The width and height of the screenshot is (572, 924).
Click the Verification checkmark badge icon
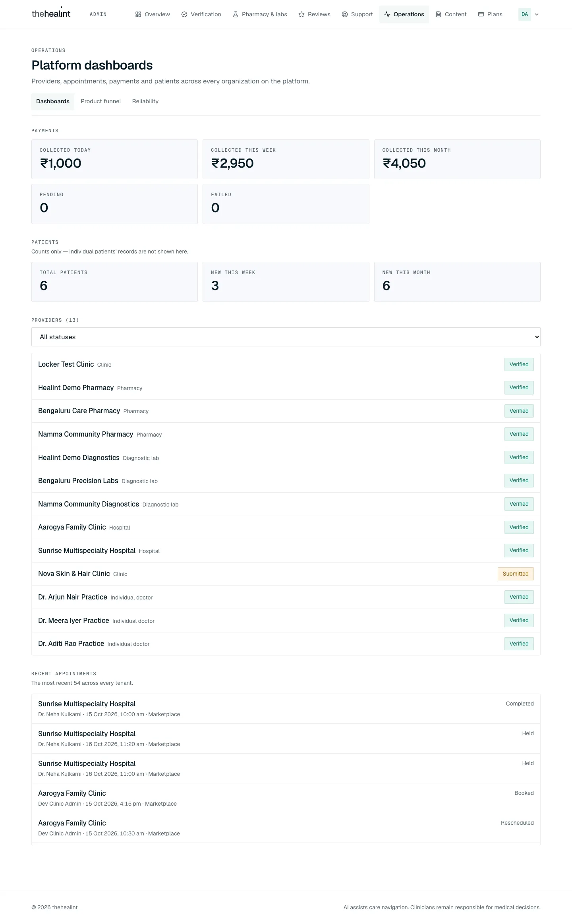(x=184, y=14)
